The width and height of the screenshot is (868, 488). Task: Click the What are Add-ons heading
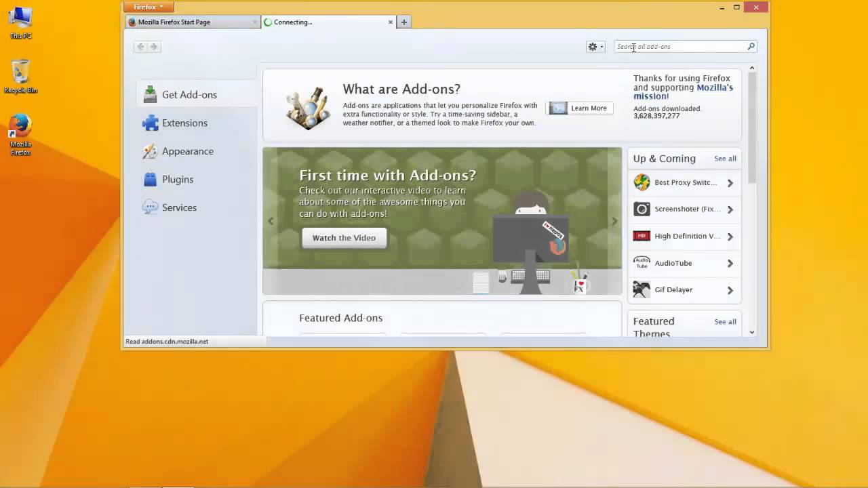401,89
